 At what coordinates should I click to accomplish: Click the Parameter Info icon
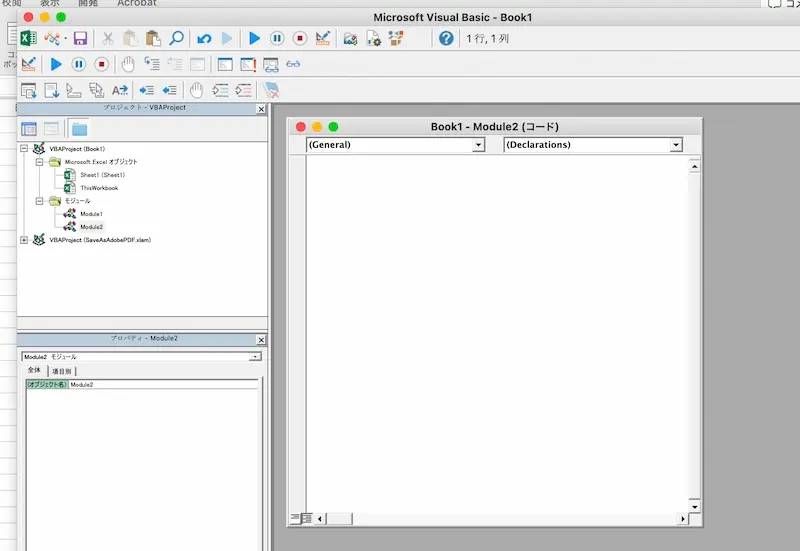click(x=96, y=91)
